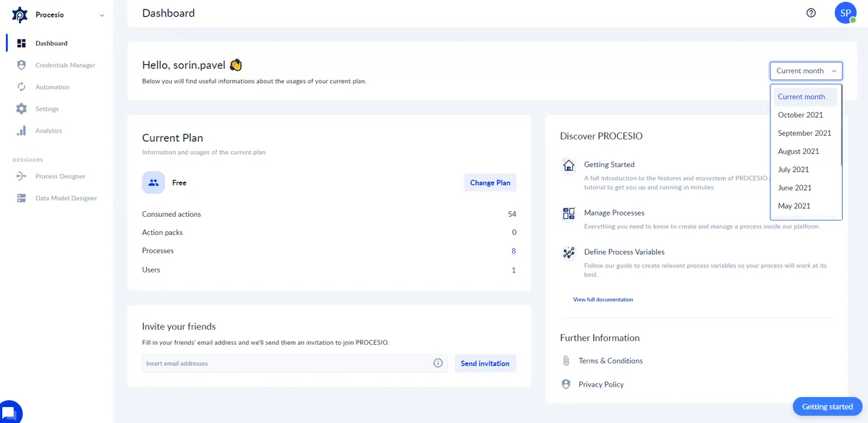Click the Free plan users icon
This screenshot has width=868, height=423.
point(153,183)
